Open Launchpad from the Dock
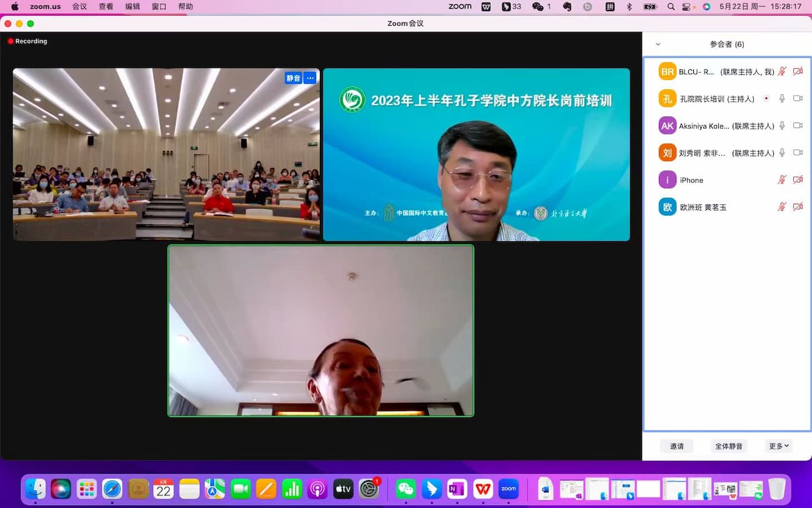 pos(87,489)
